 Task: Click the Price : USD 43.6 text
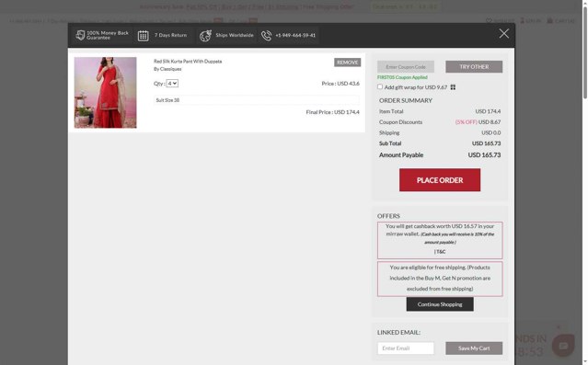(x=340, y=84)
